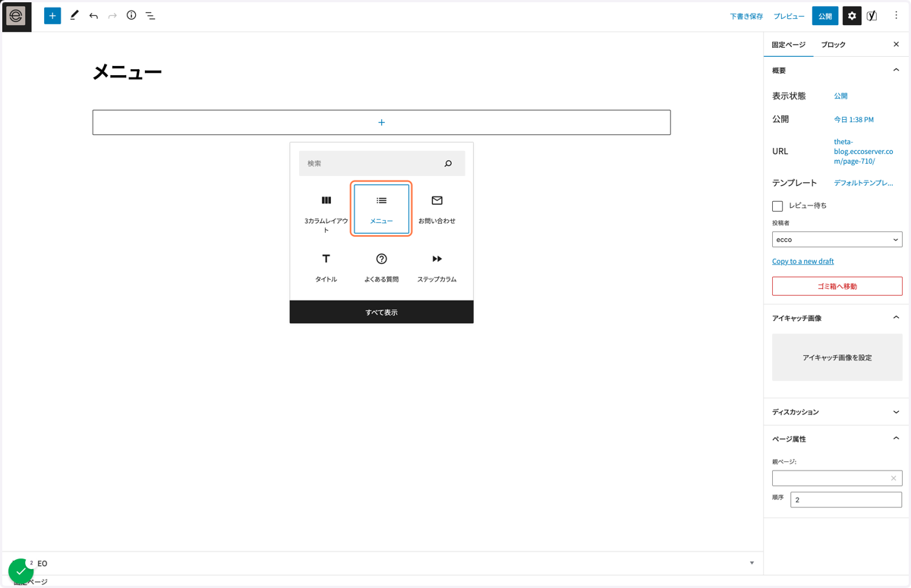Switch to the ブロック tab
Screen dimensions: 911x588
(x=834, y=45)
